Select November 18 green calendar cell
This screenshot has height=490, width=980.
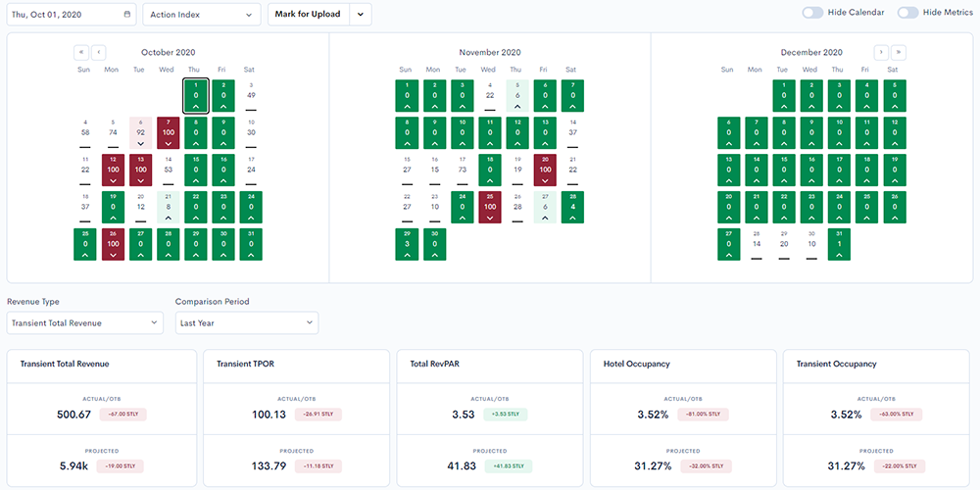pyautogui.click(x=489, y=170)
